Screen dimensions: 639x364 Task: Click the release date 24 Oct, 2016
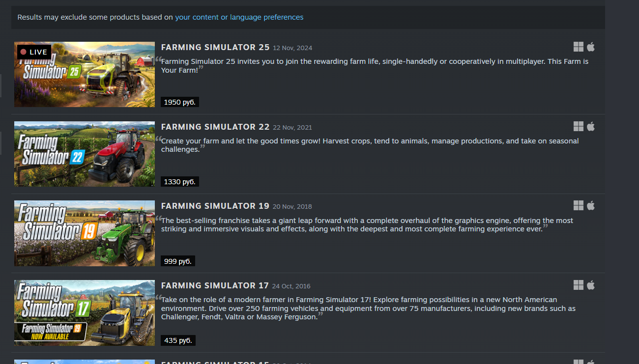point(291,286)
